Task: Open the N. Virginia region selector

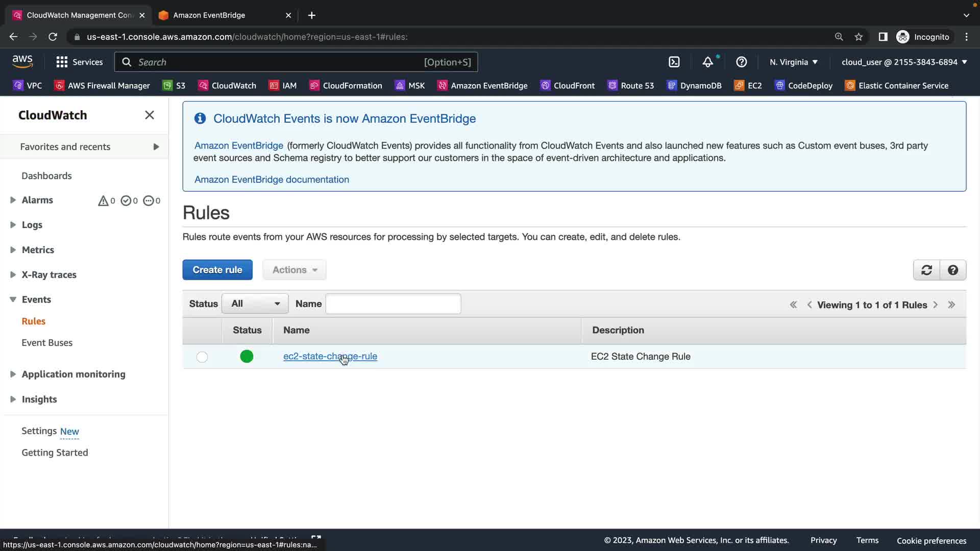Action: pos(793,62)
